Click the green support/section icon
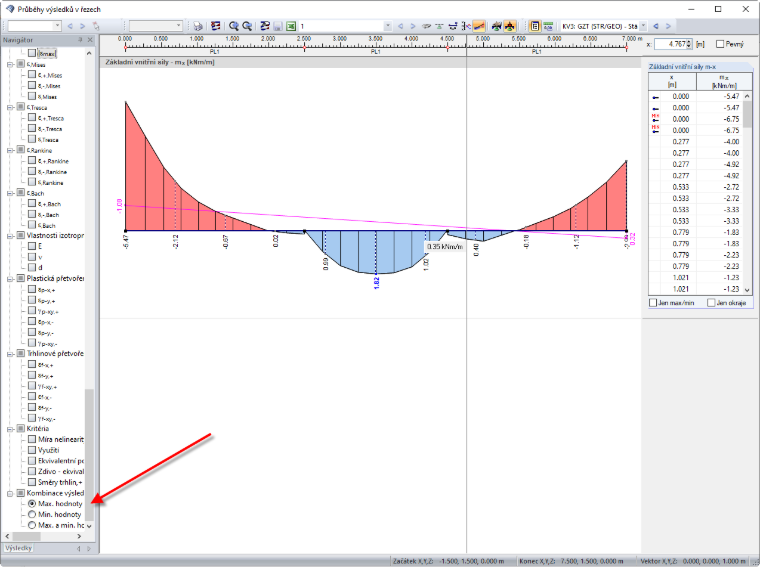Image resolution: width=760 pixels, height=570 pixels. coord(439,26)
